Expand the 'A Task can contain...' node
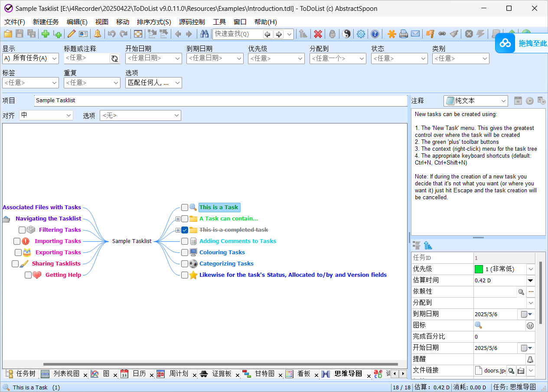The width and height of the screenshot is (548, 392). point(178,219)
